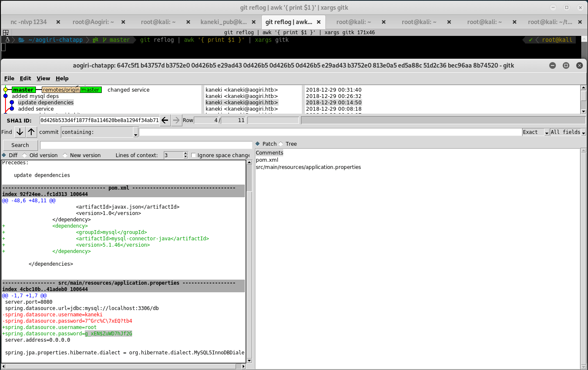Click the Search text input field

pyautogui.click(x=146, y=145)
